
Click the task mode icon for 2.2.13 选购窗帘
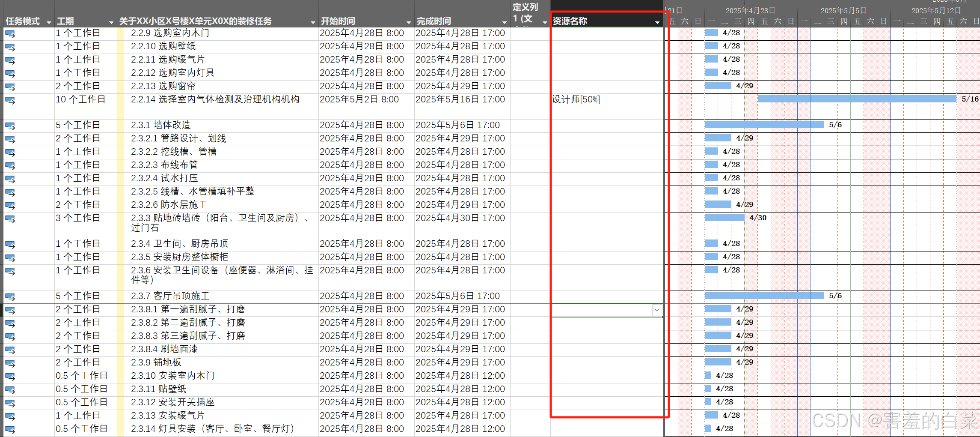coord(10,87)
